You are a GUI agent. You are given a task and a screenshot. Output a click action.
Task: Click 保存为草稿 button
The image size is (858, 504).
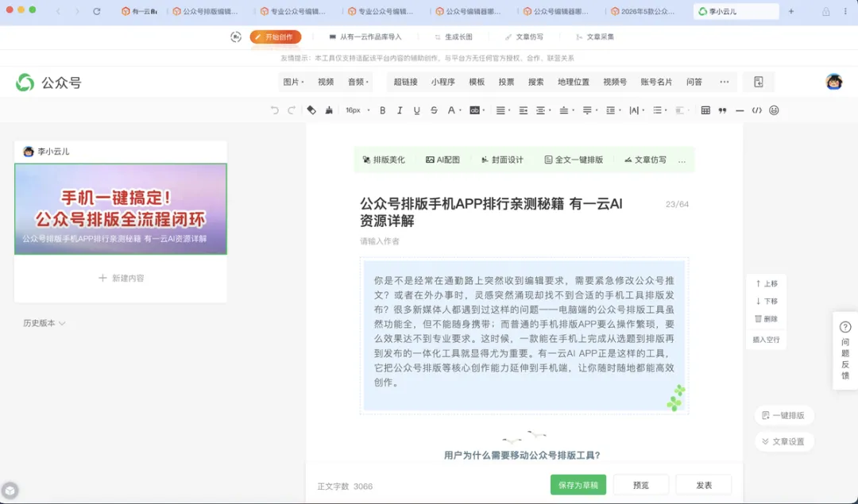(578, 485)
